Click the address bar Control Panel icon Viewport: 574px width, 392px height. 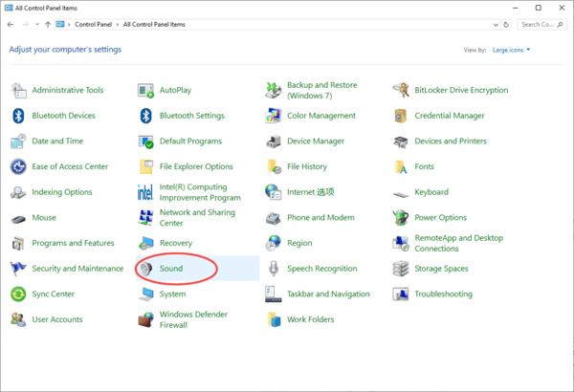(x=60, y=25)
